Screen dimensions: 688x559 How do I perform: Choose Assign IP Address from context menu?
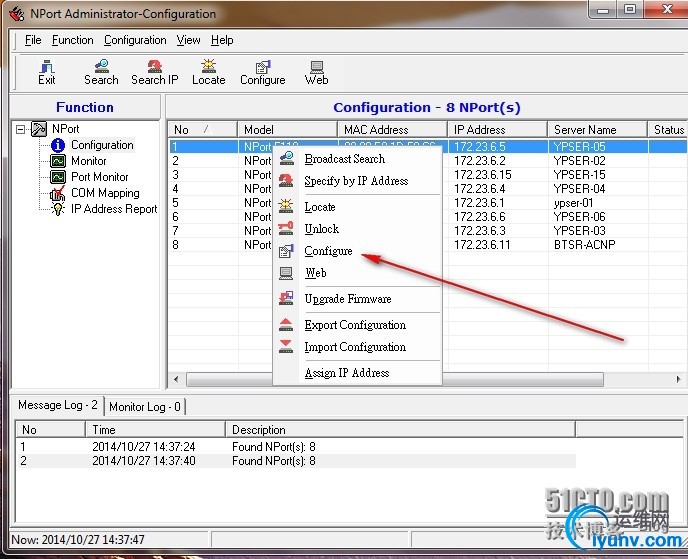[x=347, y=373]
